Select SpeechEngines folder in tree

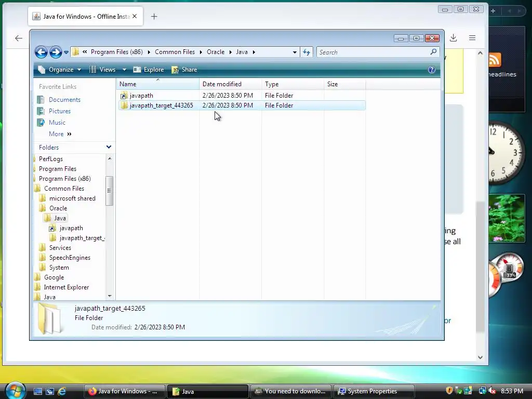[x=70, y=258]
